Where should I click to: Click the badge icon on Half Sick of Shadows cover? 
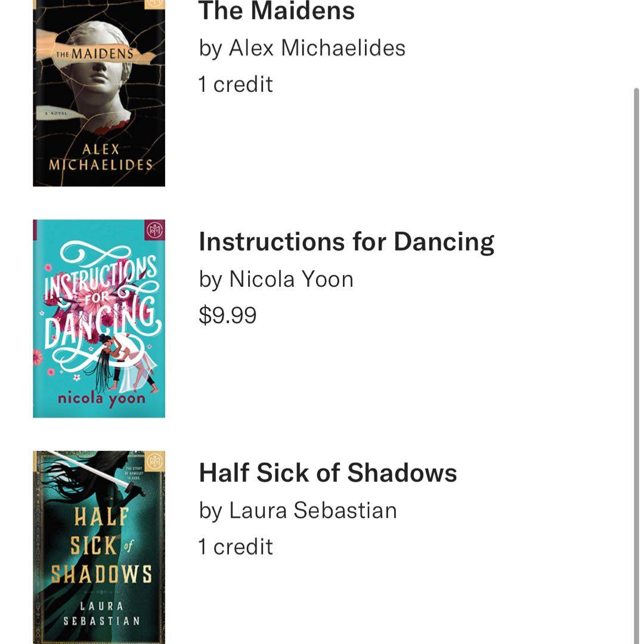(155, 460)
